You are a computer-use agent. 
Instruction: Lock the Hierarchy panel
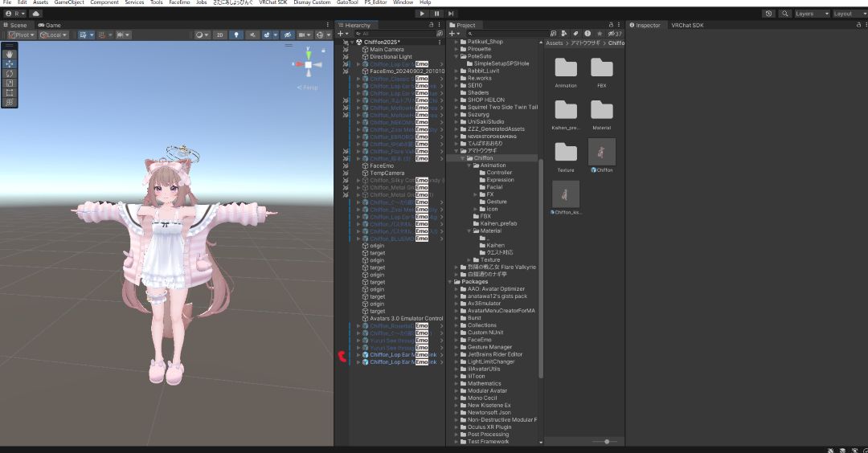coord(432,25)
